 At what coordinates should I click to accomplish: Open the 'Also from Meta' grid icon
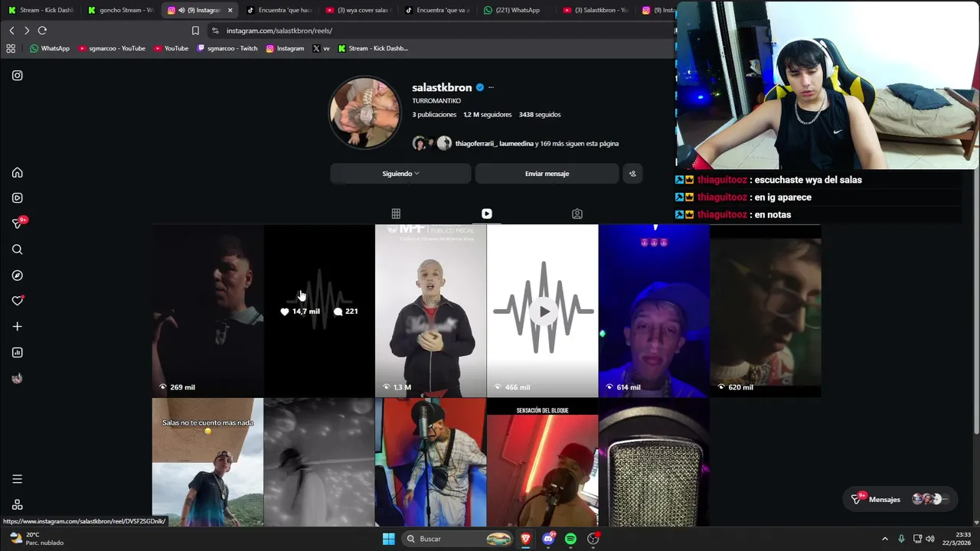[x=17, y=505]
